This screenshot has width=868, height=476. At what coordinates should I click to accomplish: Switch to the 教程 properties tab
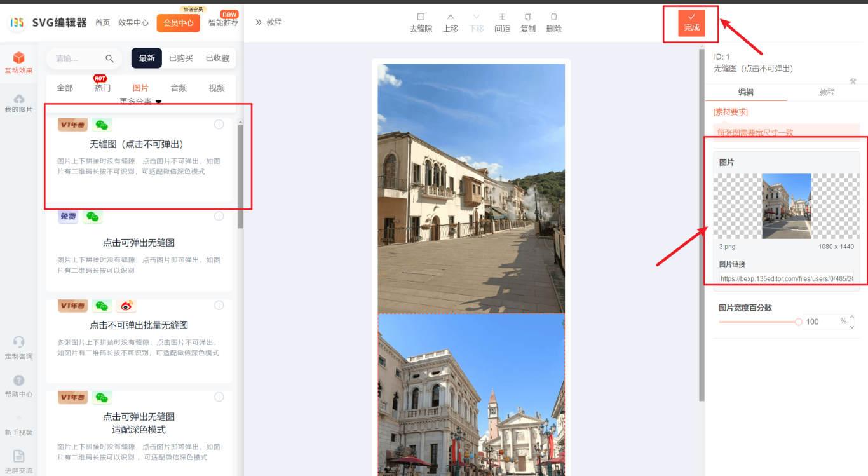click(827, 92)
